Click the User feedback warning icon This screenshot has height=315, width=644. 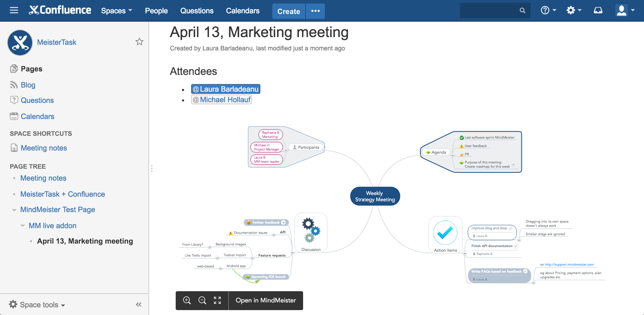(462, 146)
